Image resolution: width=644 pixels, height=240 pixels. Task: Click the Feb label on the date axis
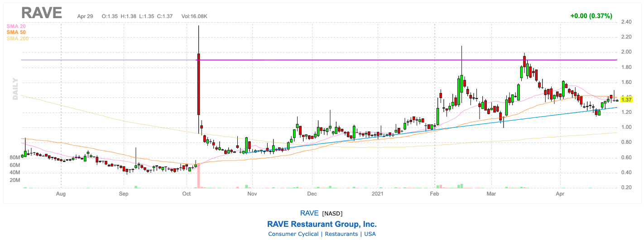click(434, 194)
